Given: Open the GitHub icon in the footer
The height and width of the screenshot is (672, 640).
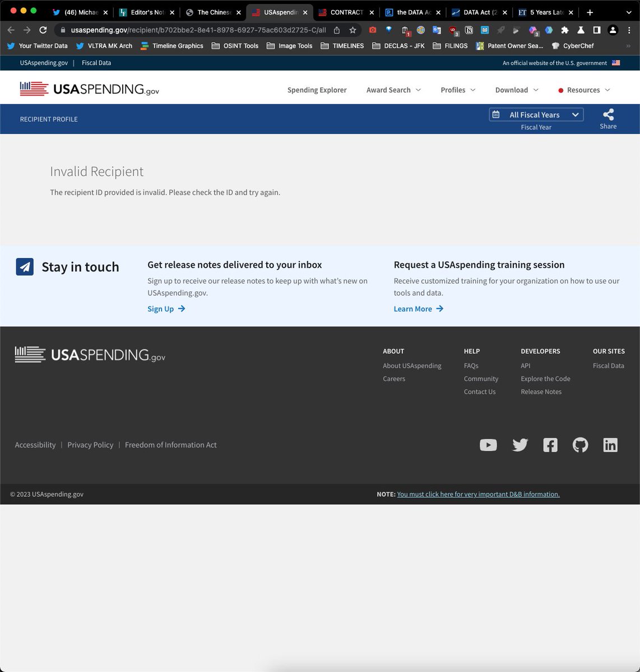Looking at the screenshot, I should coord(580,445).
